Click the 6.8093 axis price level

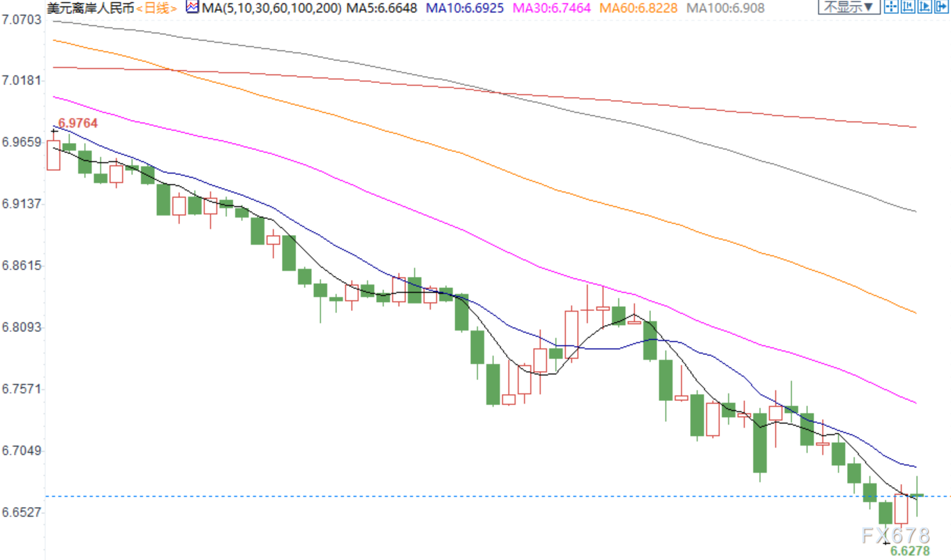click(22, 327)
